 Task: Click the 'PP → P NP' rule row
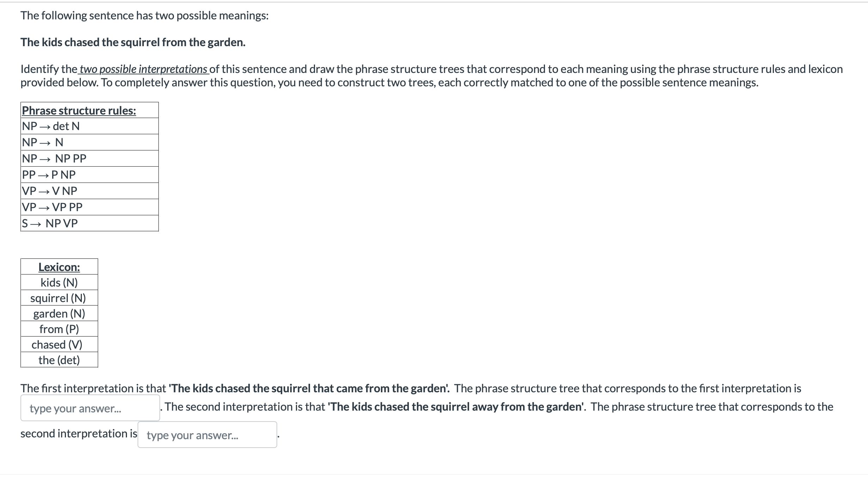click(90, 174)
